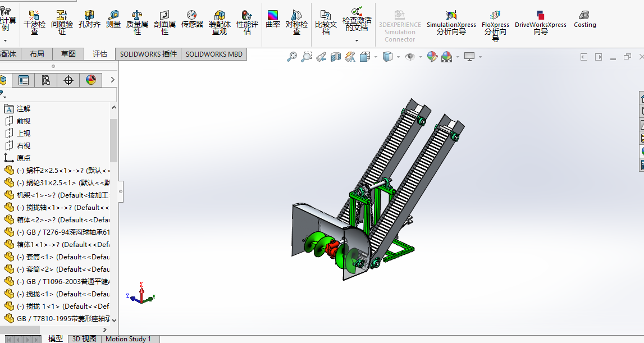Click 检查激活的文档 check active document
644x343 pixels.
pyautogui.click(x=357, y=19)
